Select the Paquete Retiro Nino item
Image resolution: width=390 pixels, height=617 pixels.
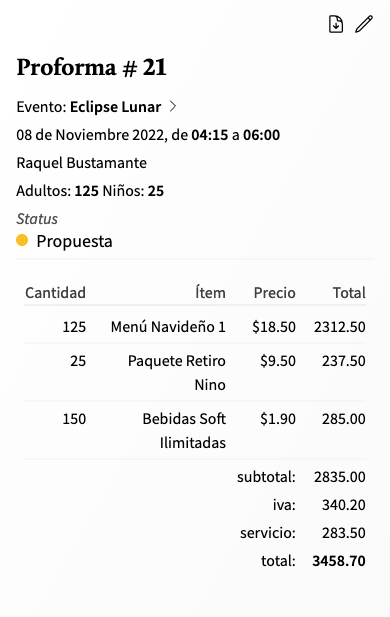click(x=177, y=373)
